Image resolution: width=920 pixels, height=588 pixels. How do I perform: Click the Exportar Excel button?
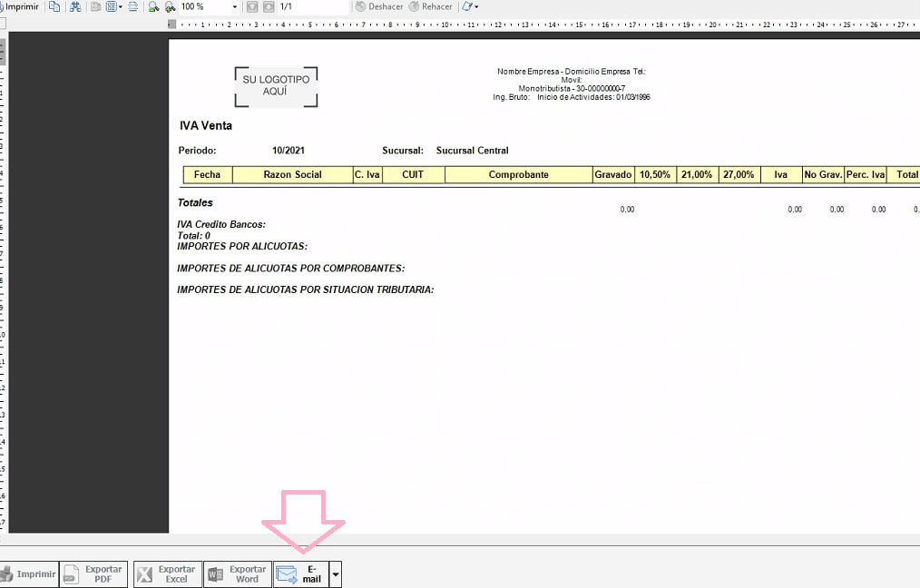(167, 574)
